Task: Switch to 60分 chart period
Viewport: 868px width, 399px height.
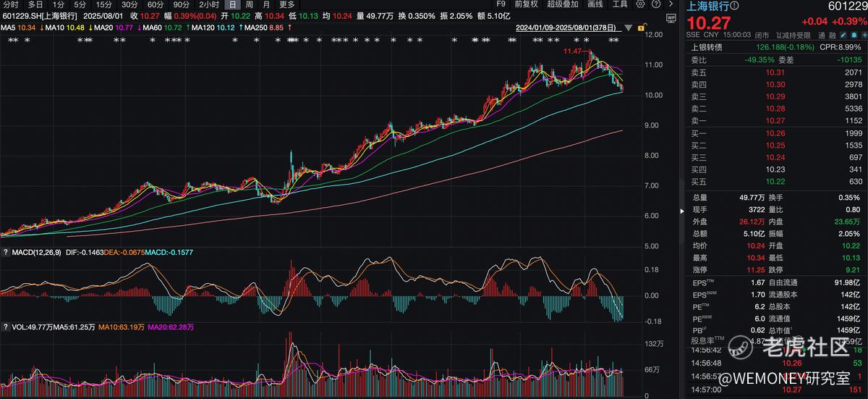Action: 156,4
